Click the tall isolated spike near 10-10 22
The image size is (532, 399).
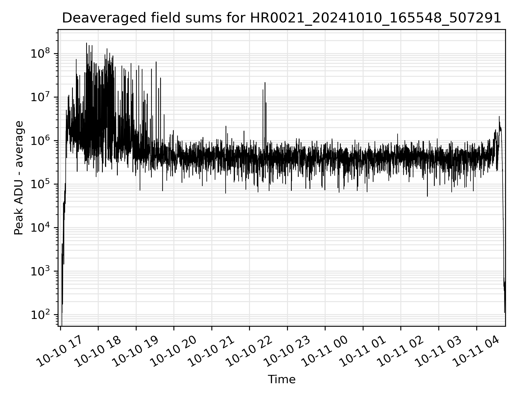click(x=265, y=111)
